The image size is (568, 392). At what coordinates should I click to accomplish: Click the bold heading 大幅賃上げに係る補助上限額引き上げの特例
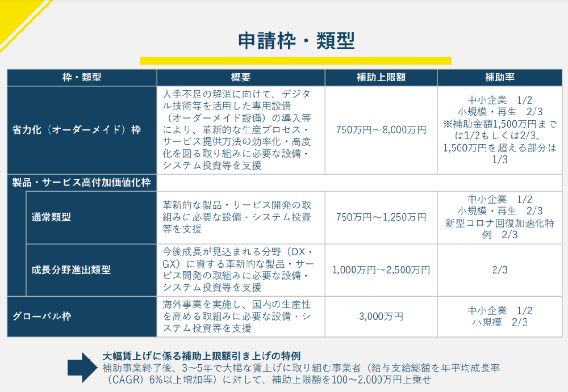coord(201,356)
